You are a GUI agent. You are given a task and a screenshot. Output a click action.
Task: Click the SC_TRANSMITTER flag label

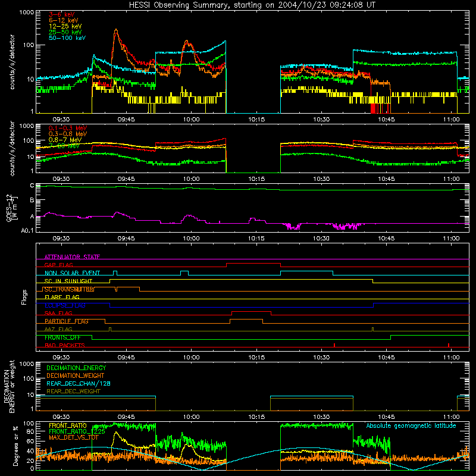69,289
